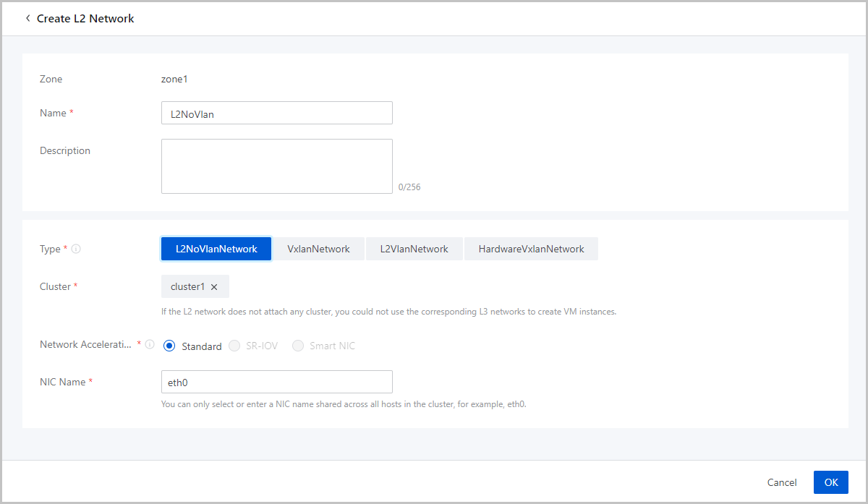This screenshot has height=504, width=868.
Task: Open the info icon next to Type
Action: point(76,249)
